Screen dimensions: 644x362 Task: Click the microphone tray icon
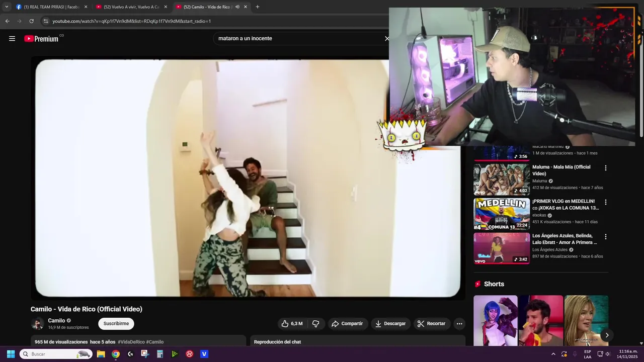(575, 354)
